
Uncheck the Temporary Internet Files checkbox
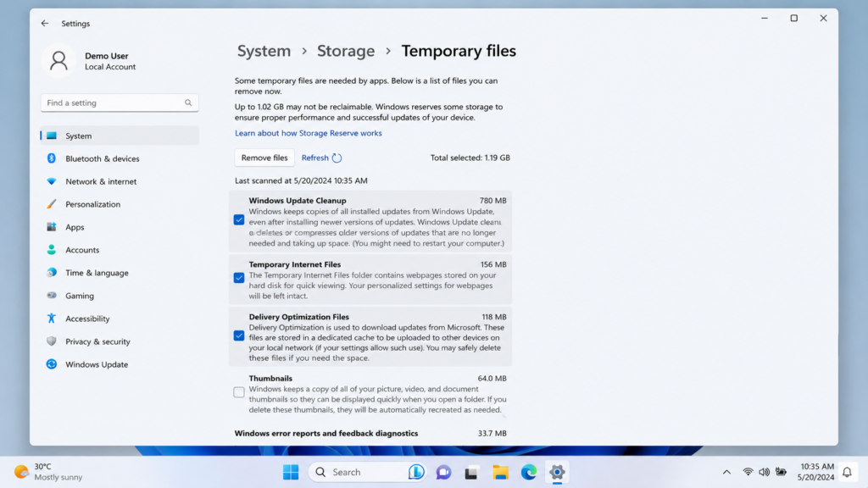tap(239, 278)
